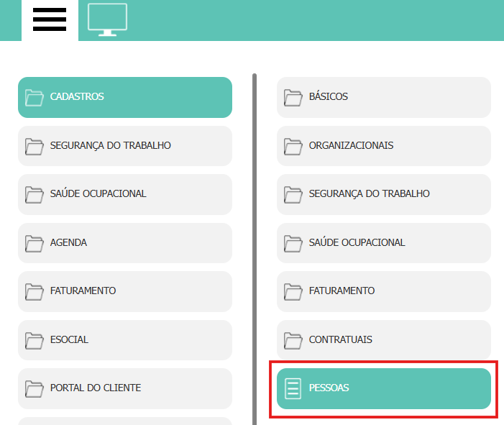504x425 pixels.
Task: Click the monitor icon in top bar
Action: (107, 19)
